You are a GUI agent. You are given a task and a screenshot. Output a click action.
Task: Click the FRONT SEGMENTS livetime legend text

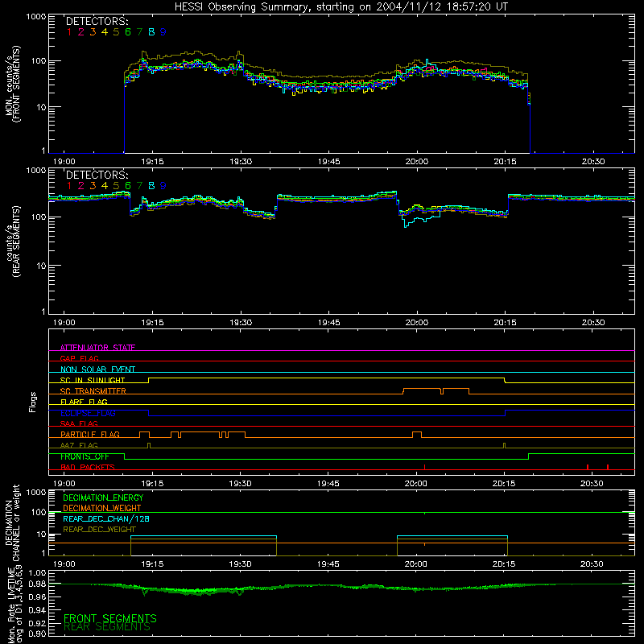tap(110, 618)
